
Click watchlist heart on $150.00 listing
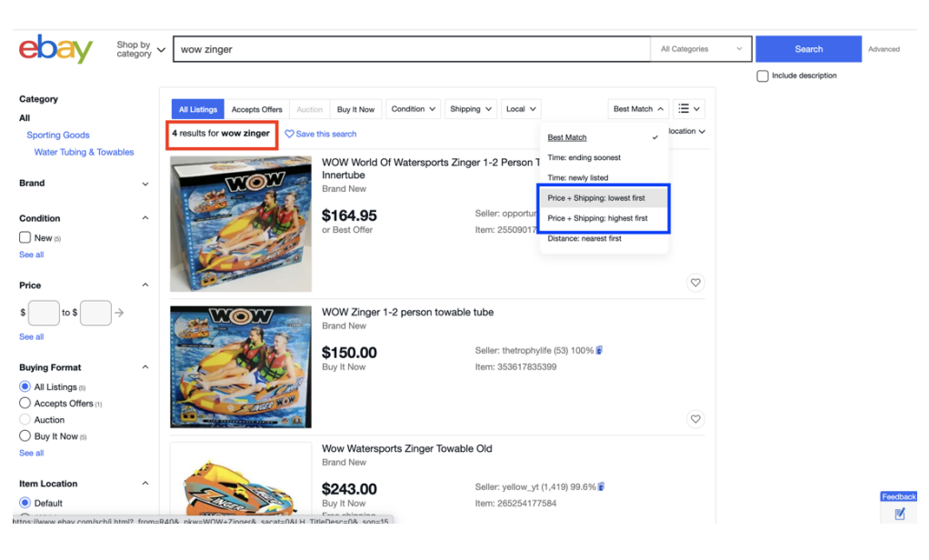tap(695, 419)
